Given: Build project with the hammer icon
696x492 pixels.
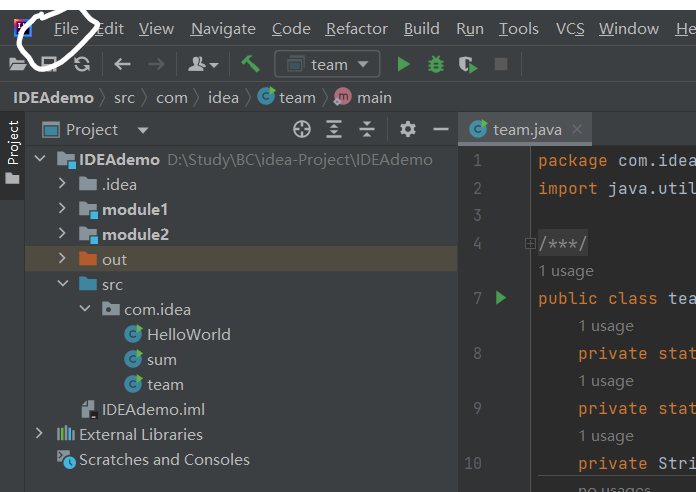Looking at the screenshot, I should (250, 64).
